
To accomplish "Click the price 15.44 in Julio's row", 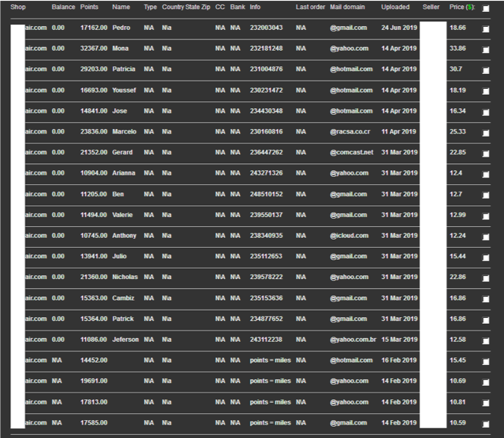I will coord(458,256).
